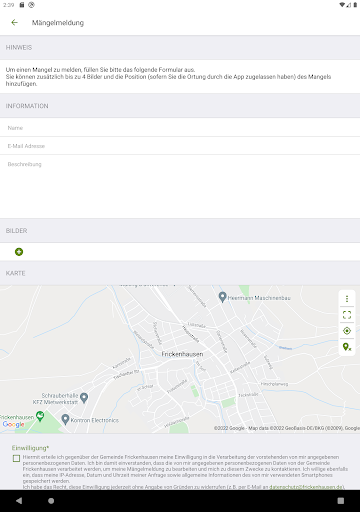Focus the Name input field
360x512 pixels.
tap(180, 128)
